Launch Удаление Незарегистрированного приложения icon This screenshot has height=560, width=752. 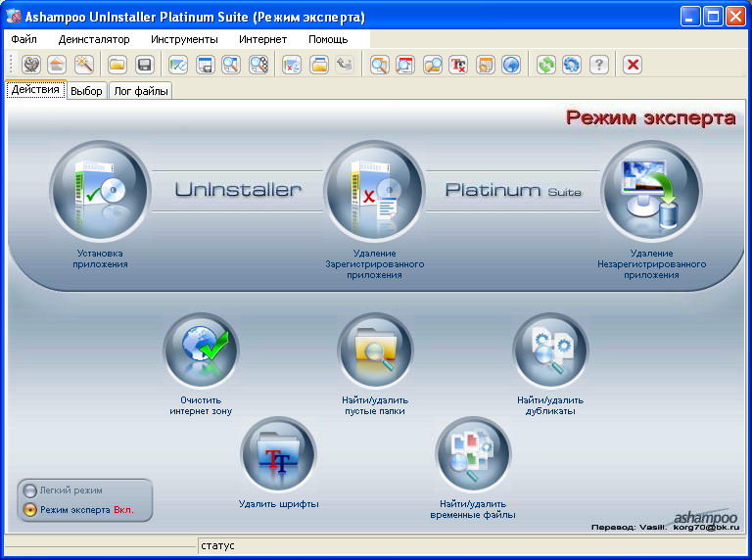coord(651,191)
